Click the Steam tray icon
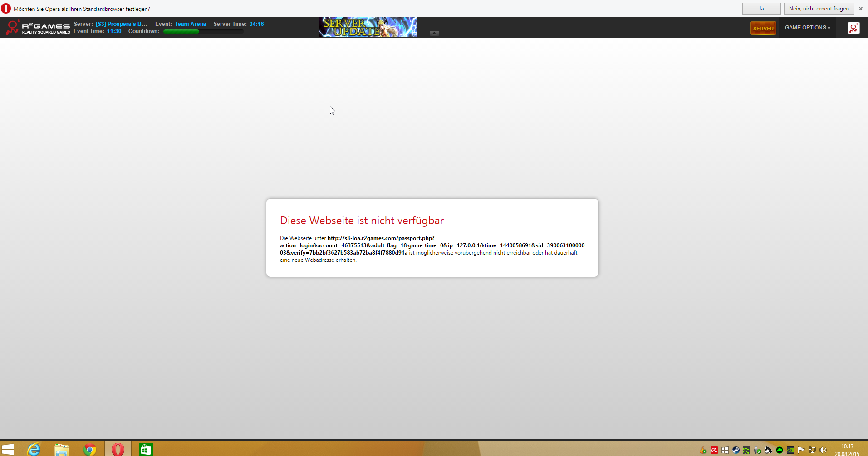The width and height of the screenshot is (868, 456). tap(736, 450)
